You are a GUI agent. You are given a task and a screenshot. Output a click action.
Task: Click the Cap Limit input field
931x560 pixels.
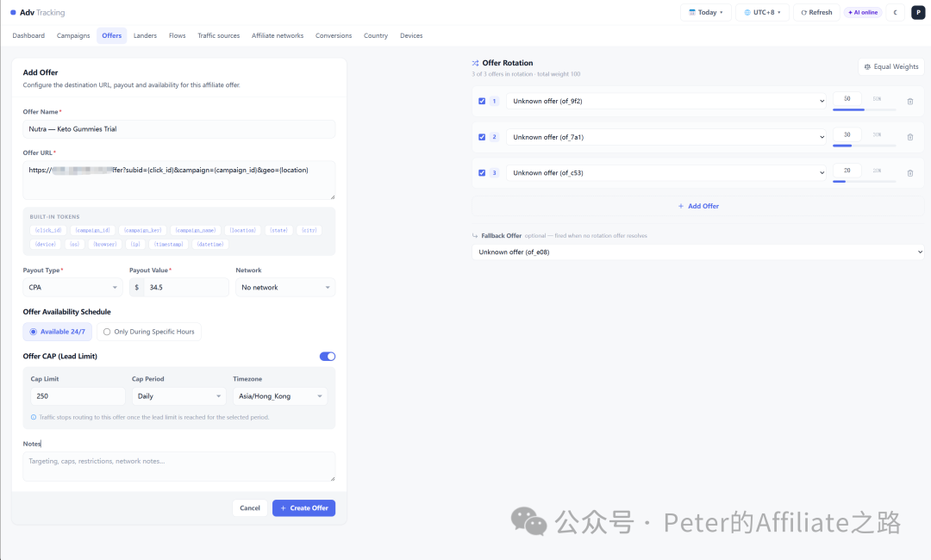pyautogui.click(x=78, y=396)
